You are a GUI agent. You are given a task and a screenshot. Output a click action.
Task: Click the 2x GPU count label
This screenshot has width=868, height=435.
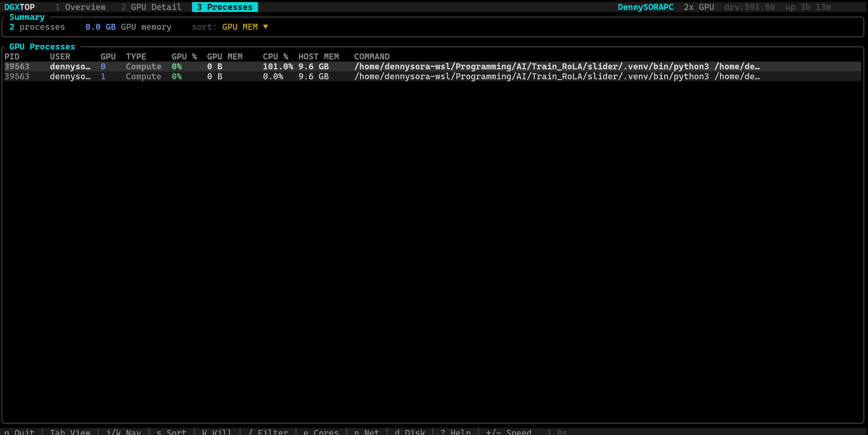click(x=699, y=7)
